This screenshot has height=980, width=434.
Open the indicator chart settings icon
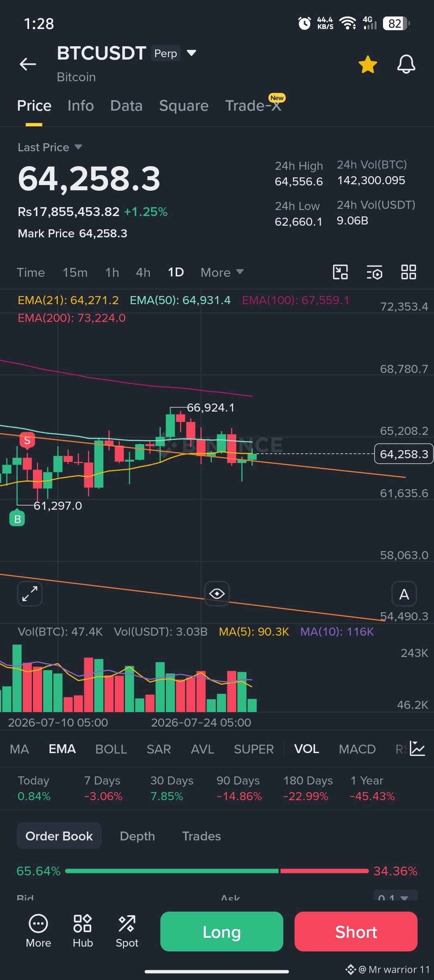tap(418, 749)
